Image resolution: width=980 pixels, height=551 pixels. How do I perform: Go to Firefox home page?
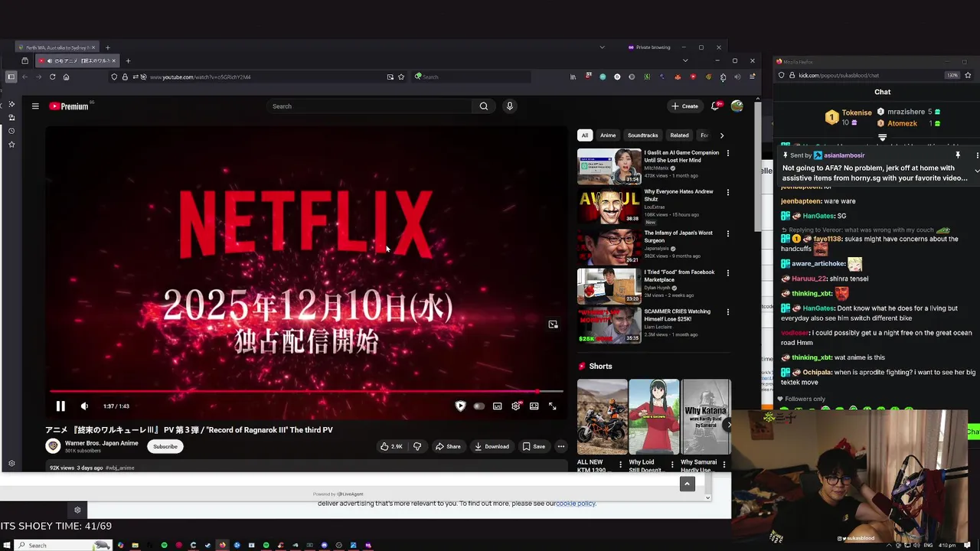(x=66, y=77)
